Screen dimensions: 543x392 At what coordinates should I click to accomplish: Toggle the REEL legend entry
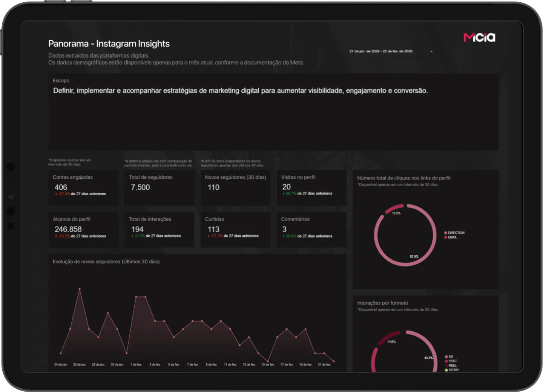pyautogui.click(x=451, y=366)
